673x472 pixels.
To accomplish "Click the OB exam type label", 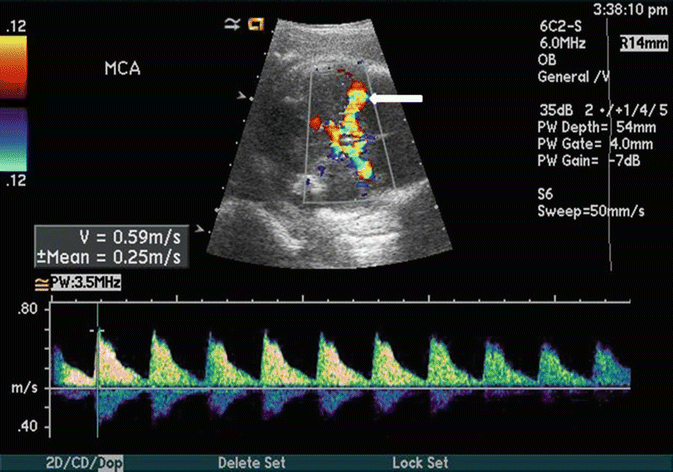I will pyautogui.click(x=547, y=60).
